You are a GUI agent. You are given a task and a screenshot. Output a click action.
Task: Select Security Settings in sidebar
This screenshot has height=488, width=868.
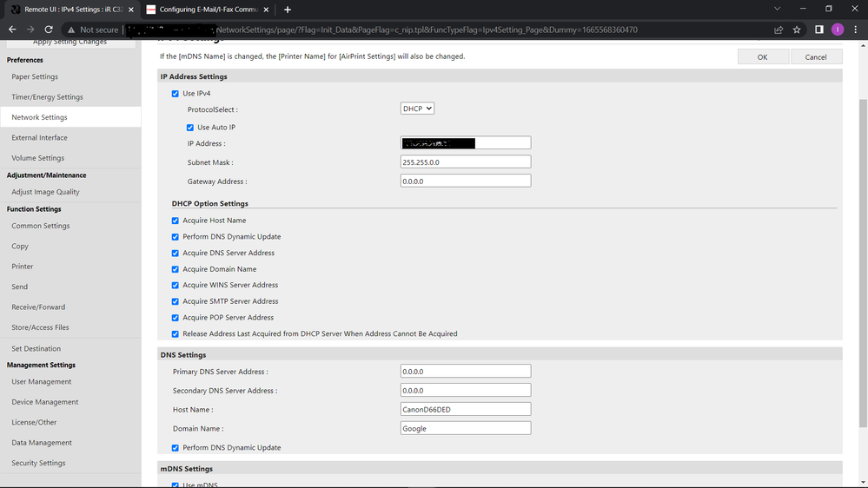(38, 463)
